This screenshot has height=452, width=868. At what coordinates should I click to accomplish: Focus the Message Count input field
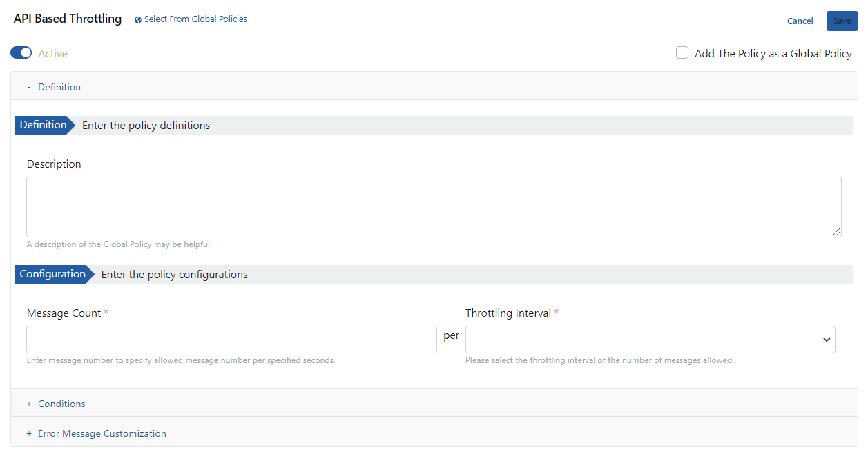(231, 340)
